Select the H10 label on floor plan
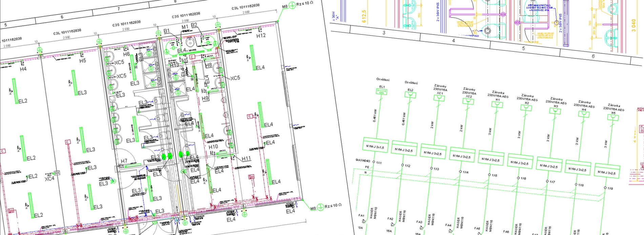The width and height of the screenshot is (644, 235). point(213,147)
